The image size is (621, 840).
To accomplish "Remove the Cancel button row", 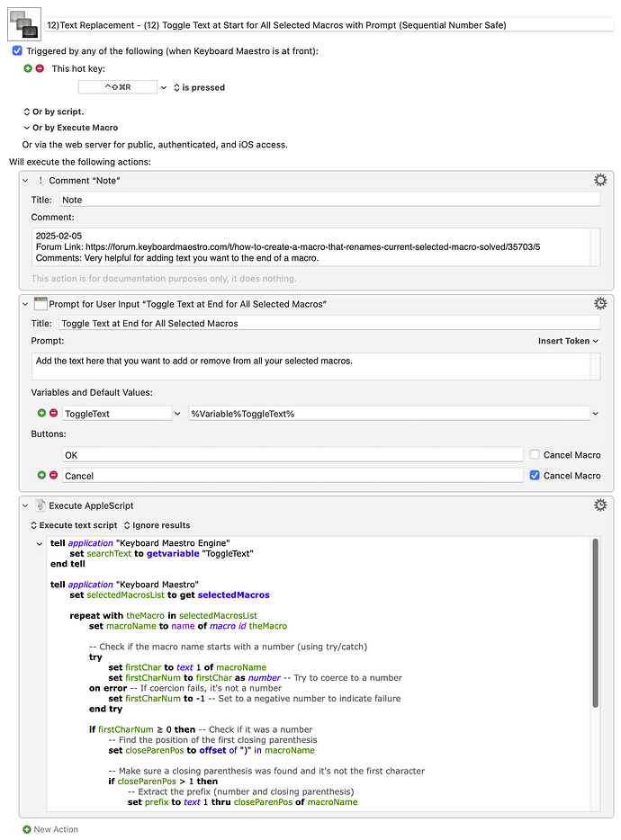I will tap(54, 475).
